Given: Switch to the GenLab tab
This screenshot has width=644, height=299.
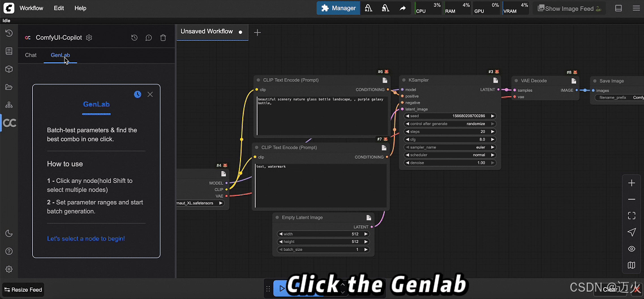Looking at the screenshot, I should click(61, 55).
